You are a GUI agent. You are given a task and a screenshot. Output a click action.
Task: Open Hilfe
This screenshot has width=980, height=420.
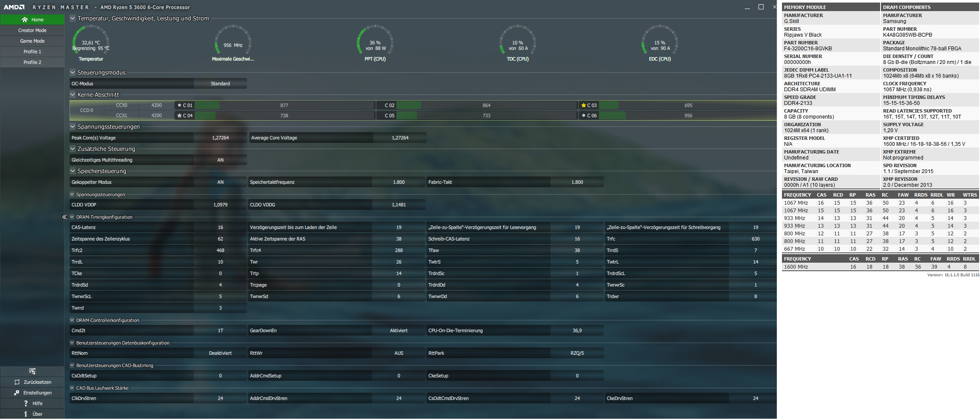point(32,403)
